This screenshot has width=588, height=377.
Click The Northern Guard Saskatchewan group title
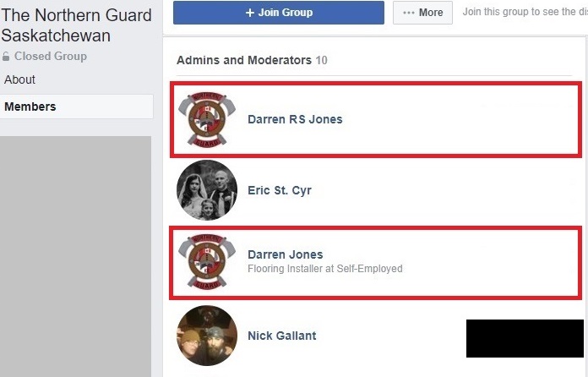pos(77,25)
